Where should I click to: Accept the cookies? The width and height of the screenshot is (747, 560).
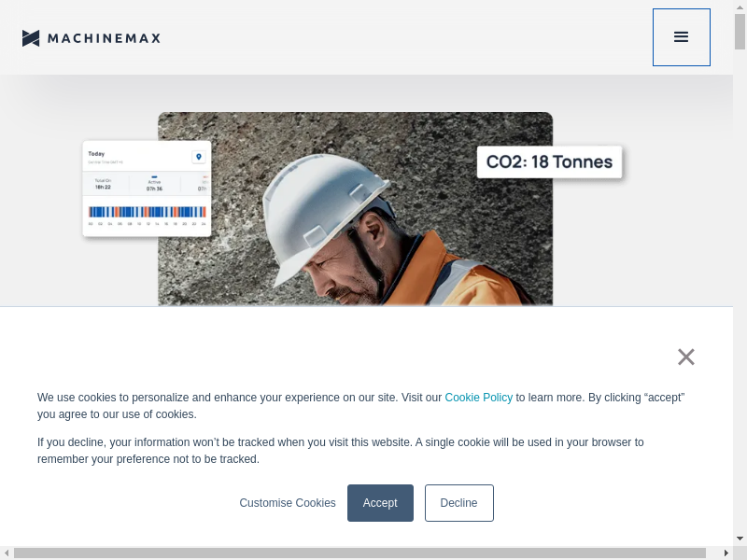click(380, 503)
